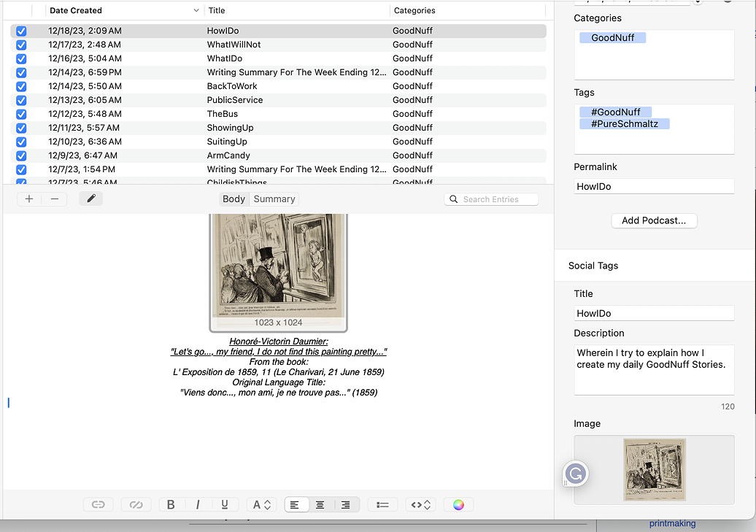The height and width of the screenshot is (532, 756).
Task: Click the remove link icon
Action: pos(136,504)
